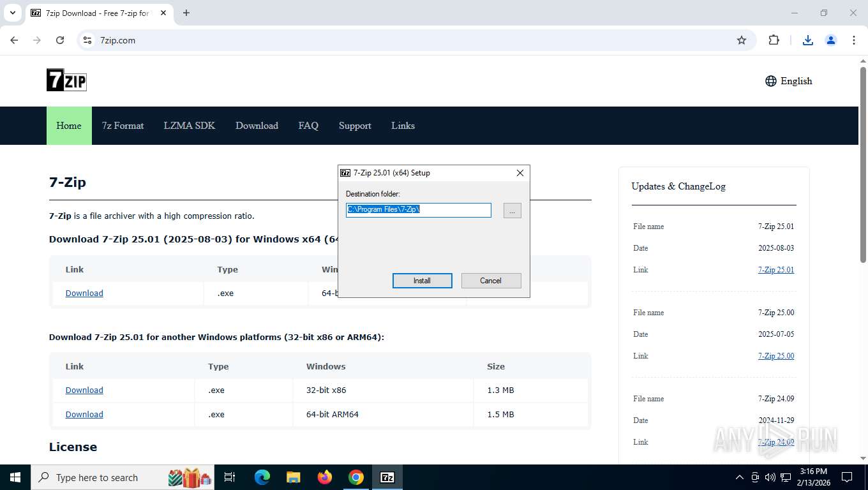Open the FAQ menu item
868x490 pixels.
coord(308,126)
